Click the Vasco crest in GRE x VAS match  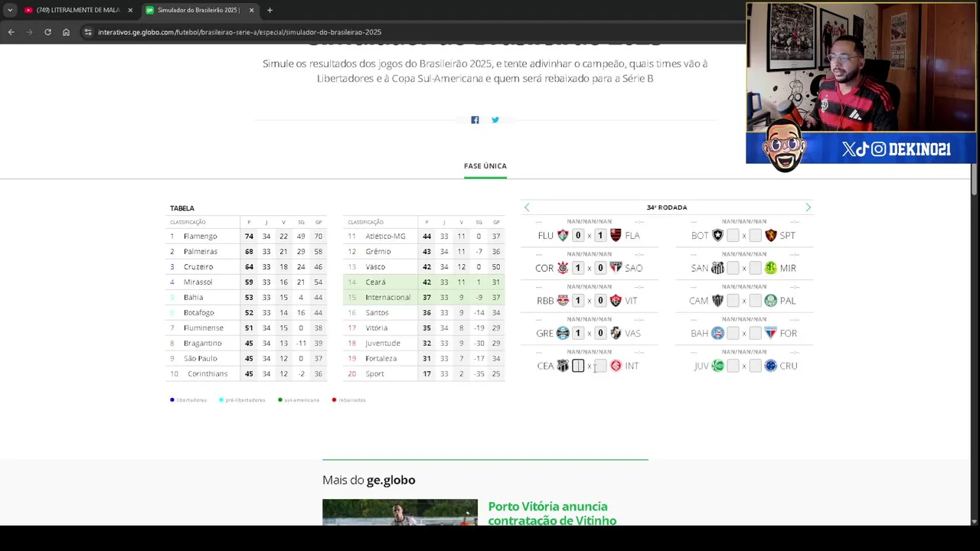pos(616,333)
